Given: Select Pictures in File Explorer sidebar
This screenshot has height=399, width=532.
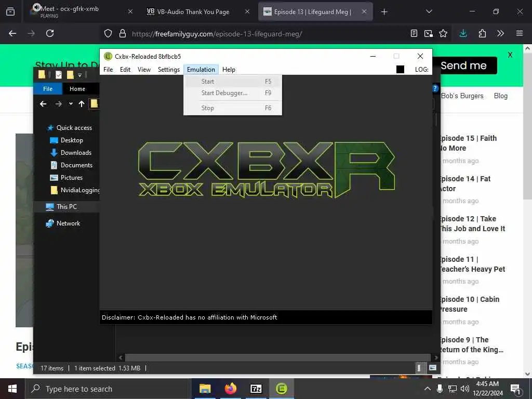Looking at the screenshot, I should [72, 178].
